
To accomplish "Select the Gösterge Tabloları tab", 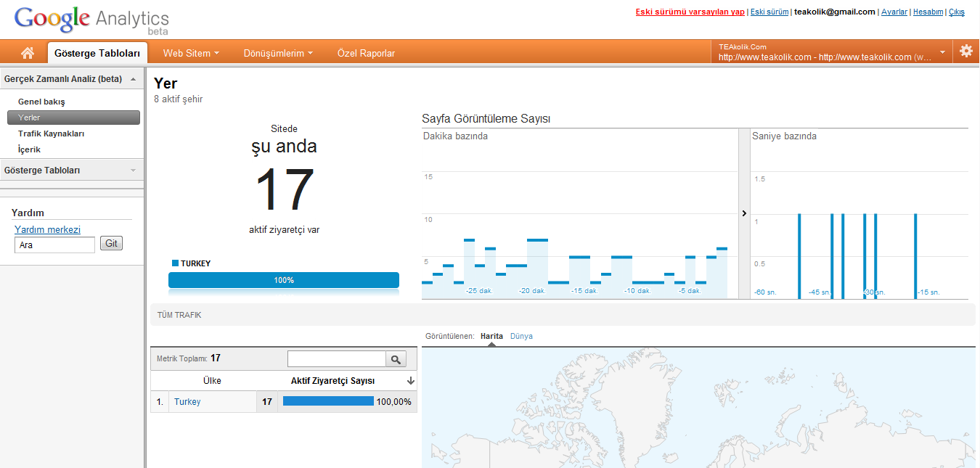I will pos(97,53).
